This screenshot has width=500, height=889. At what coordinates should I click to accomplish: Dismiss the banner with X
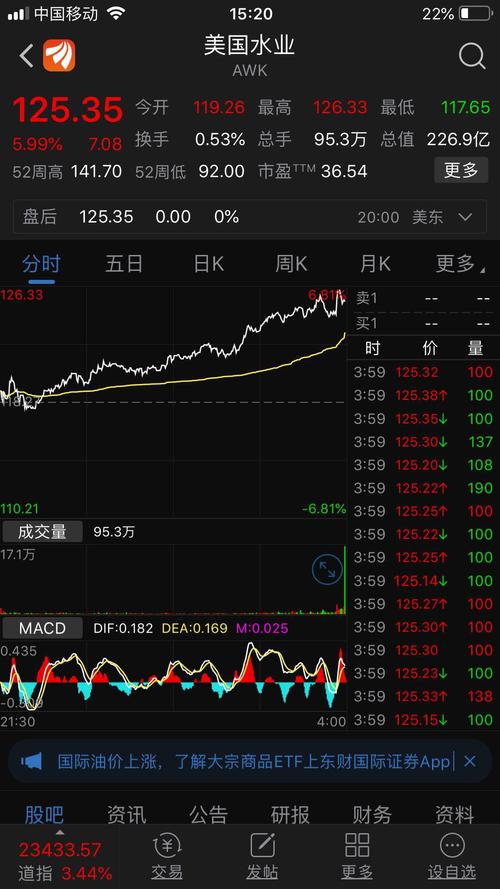470,761
